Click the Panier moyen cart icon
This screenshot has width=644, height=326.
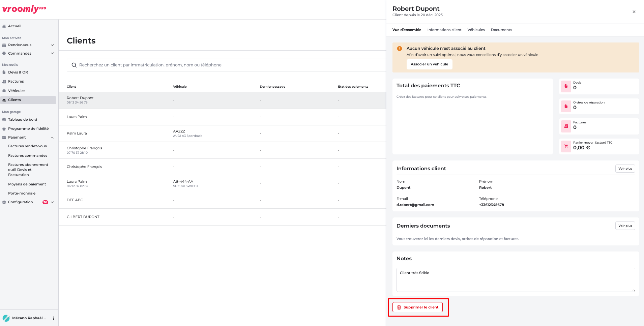(x=566, y=146)
